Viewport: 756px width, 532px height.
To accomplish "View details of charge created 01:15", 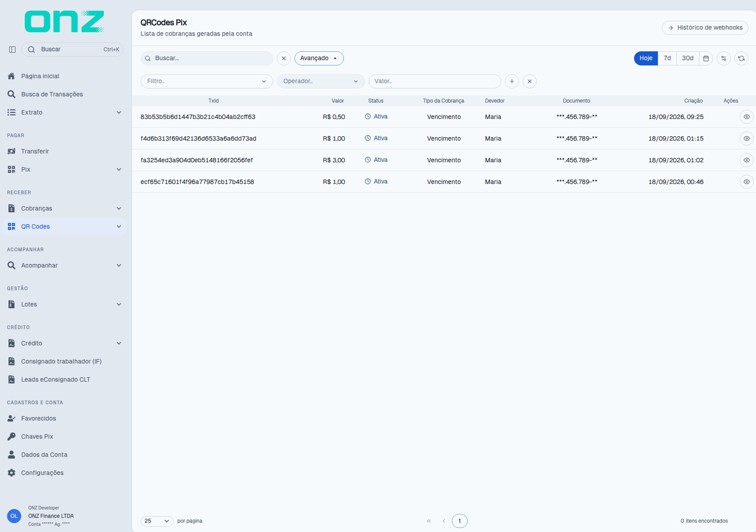I will (x=747, y=138).
